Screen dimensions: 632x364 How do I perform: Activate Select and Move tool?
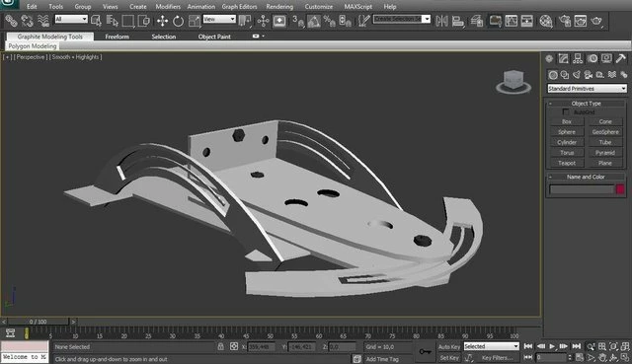162,20
